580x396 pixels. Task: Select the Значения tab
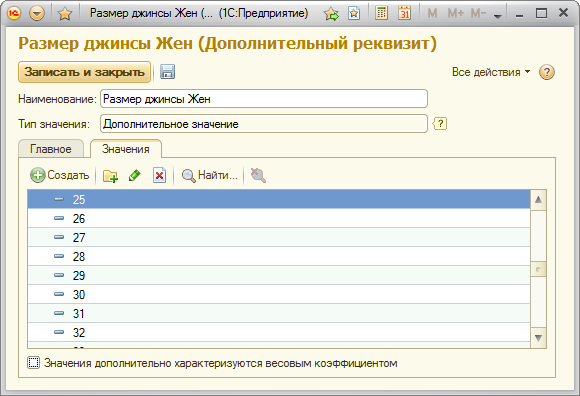coord(126,149)
